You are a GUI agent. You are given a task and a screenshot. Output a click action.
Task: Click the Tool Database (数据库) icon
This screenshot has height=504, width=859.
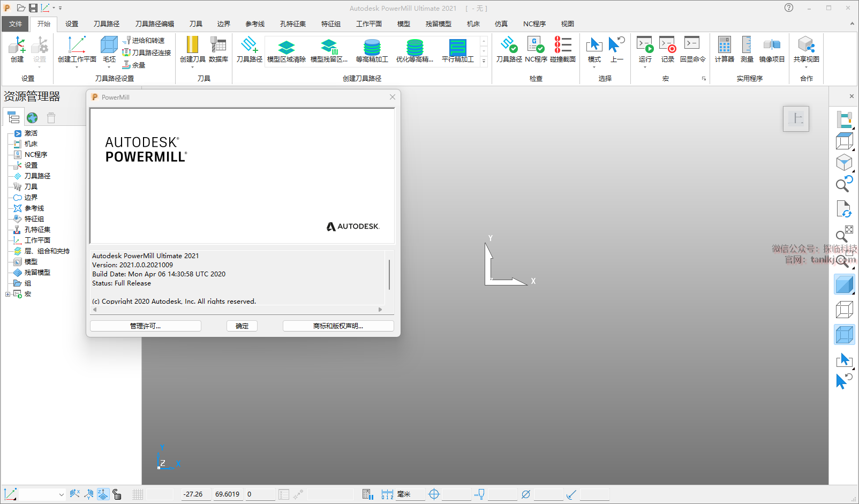coord(218,49)
